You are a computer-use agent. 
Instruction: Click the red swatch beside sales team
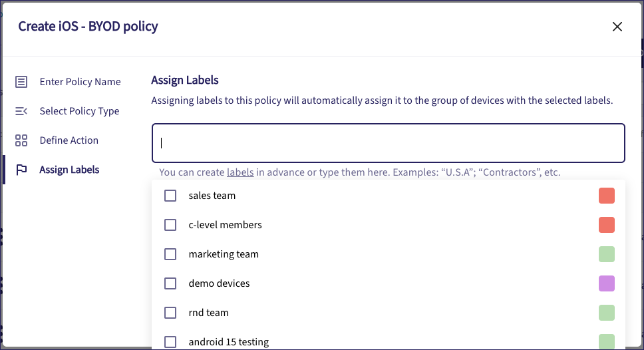(x=606, y=196)
